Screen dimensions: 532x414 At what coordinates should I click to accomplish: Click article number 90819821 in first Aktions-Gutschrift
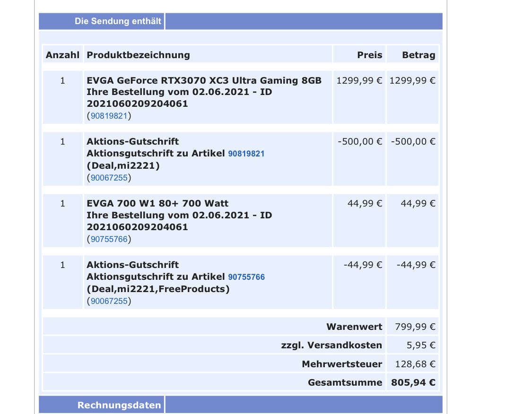tap(246, 154)
